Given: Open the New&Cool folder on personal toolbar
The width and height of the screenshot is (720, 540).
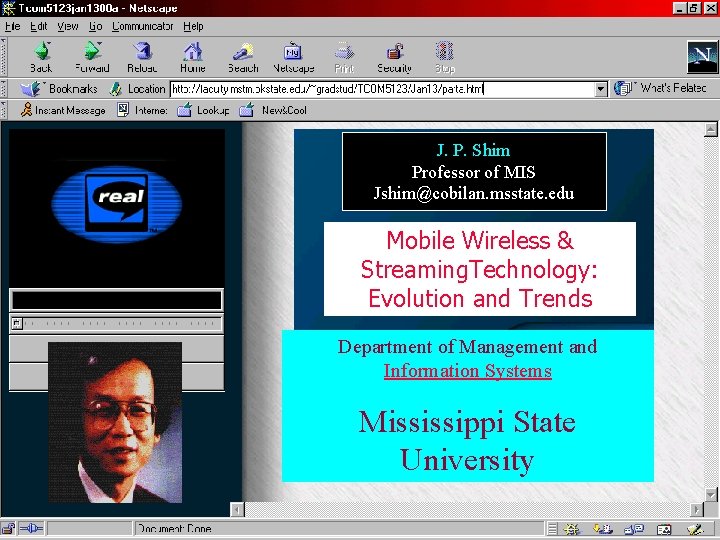Looking at the screenshot, I should [273, 110].
